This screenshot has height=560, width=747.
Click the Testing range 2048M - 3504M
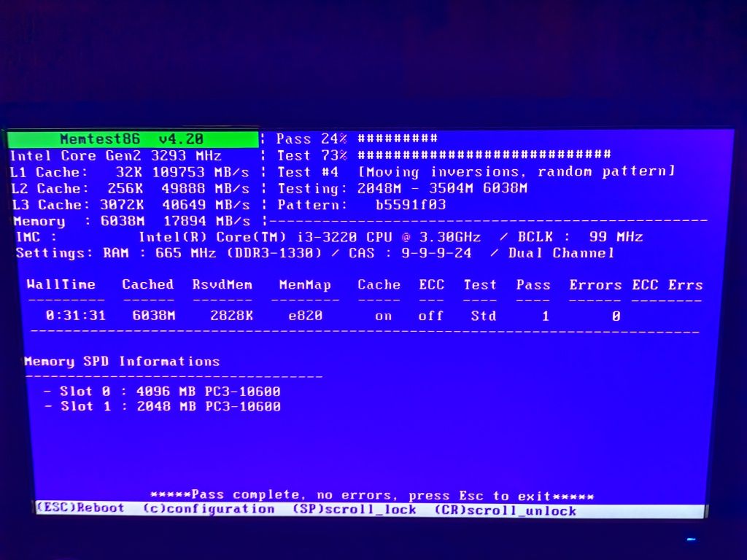tap(442, 188)
